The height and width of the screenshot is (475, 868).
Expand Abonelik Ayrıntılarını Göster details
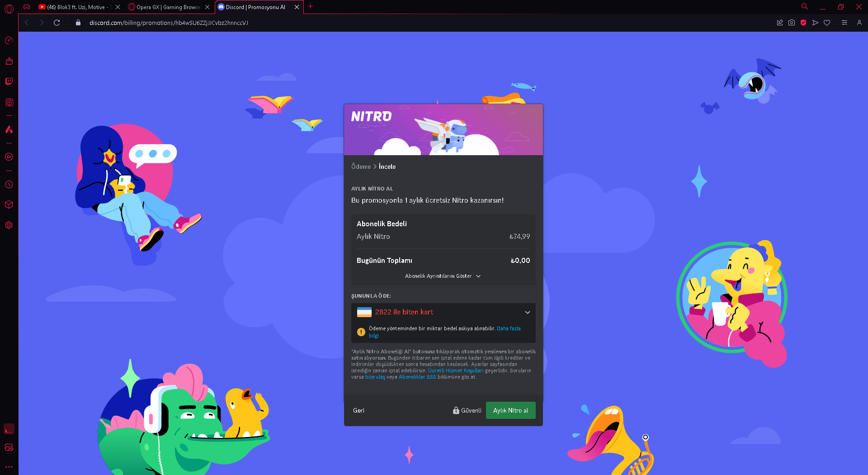point(443,276)
